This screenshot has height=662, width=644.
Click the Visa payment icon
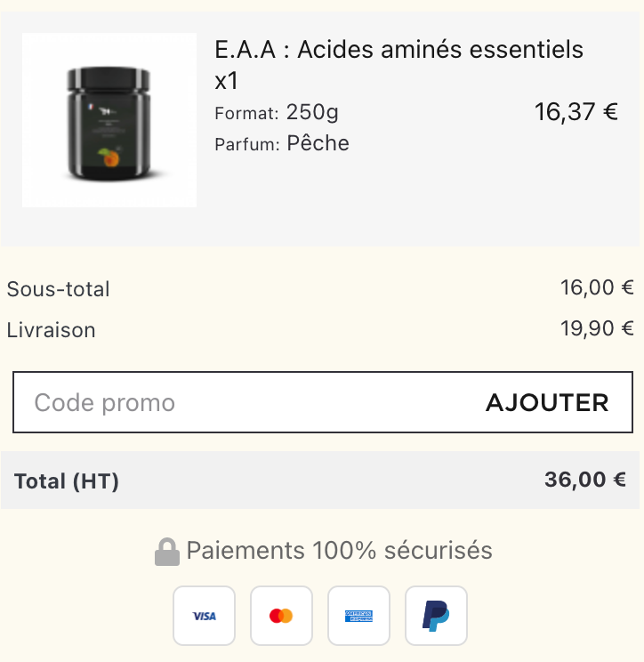(x=204, y=616)
